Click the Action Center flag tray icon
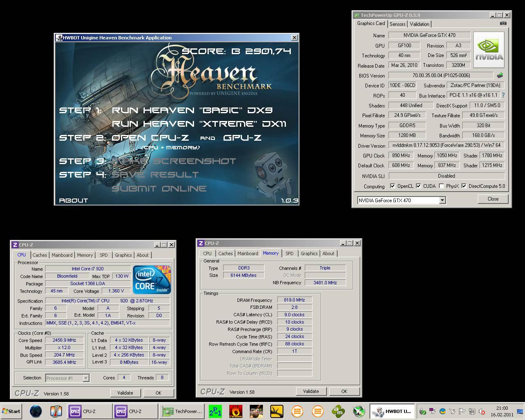525x420 pixels. click(x=462, y=411)
